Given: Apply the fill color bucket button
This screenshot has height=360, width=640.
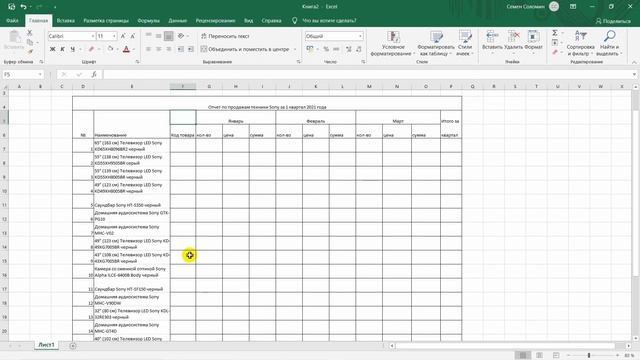Looking at the screenshot, I should pos(110,49).
